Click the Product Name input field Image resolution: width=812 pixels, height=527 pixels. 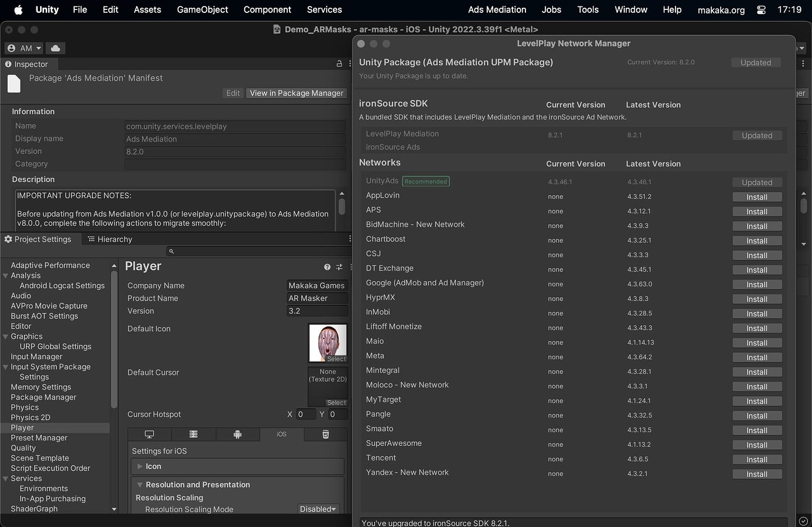pyautogui.click(x=317, y=298)
